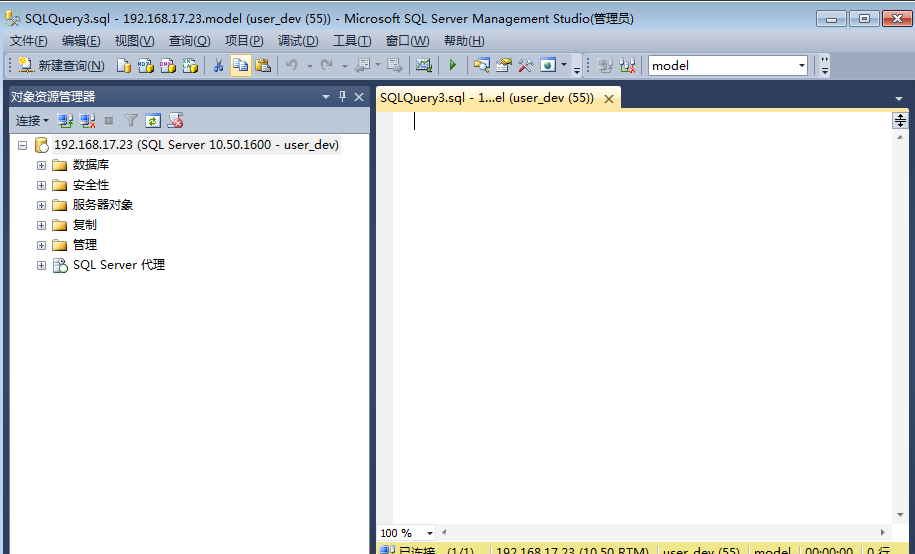Close the 对象资源管理器 panel
Viewport: 915px width, 554px height.
point(359,97)
